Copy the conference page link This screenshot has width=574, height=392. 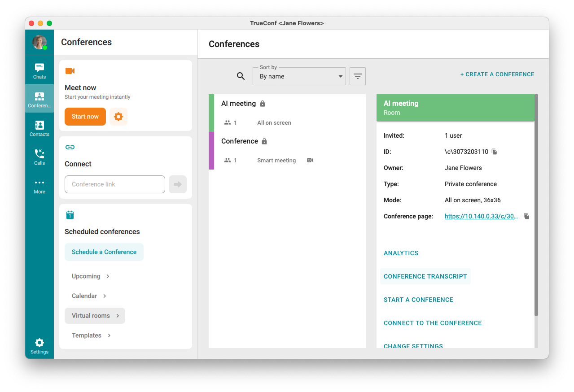point(527,216)
